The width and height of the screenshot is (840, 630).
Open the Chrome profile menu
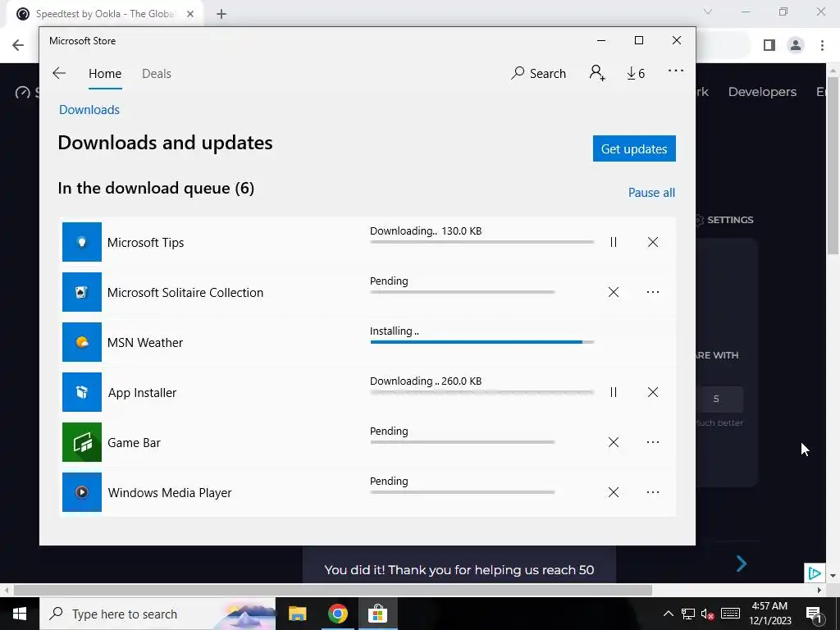click(796, 45)
